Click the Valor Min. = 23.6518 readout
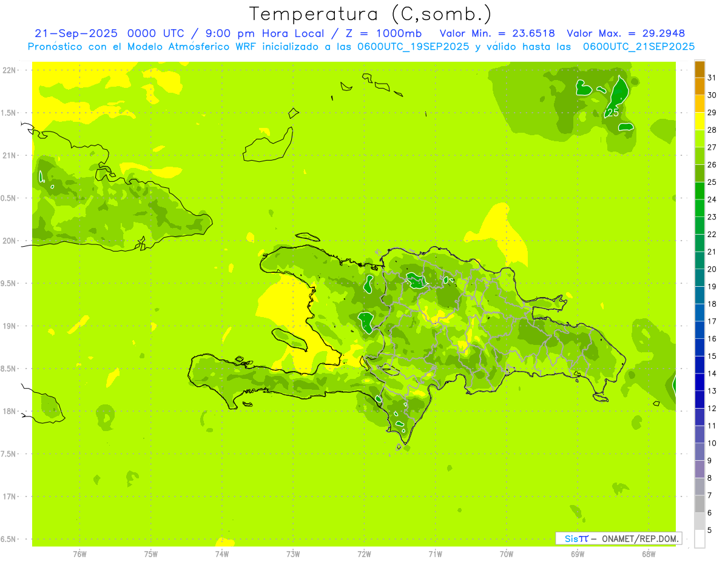The height and width of the screenshot is (562, 728). (x=497, y=33)
